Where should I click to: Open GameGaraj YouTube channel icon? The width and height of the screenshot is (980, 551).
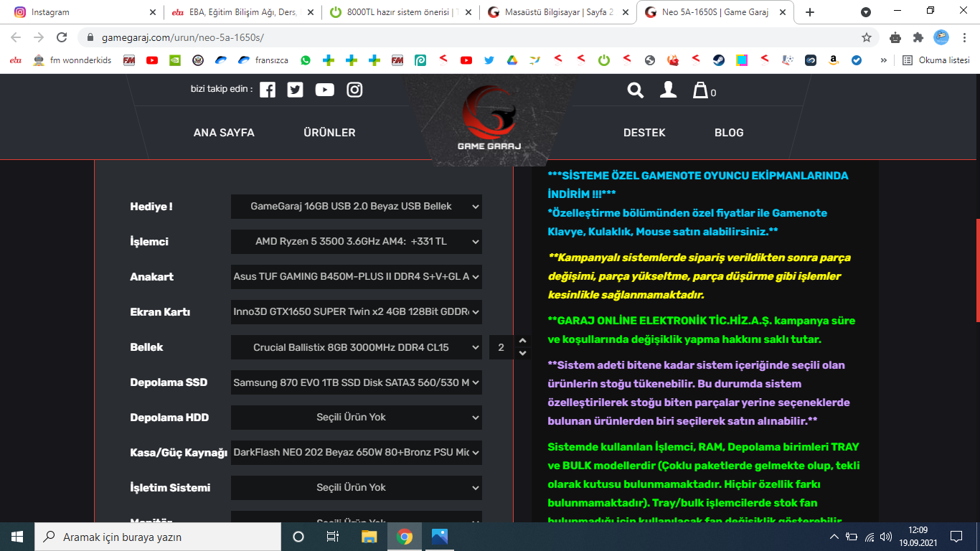point(325,90)
